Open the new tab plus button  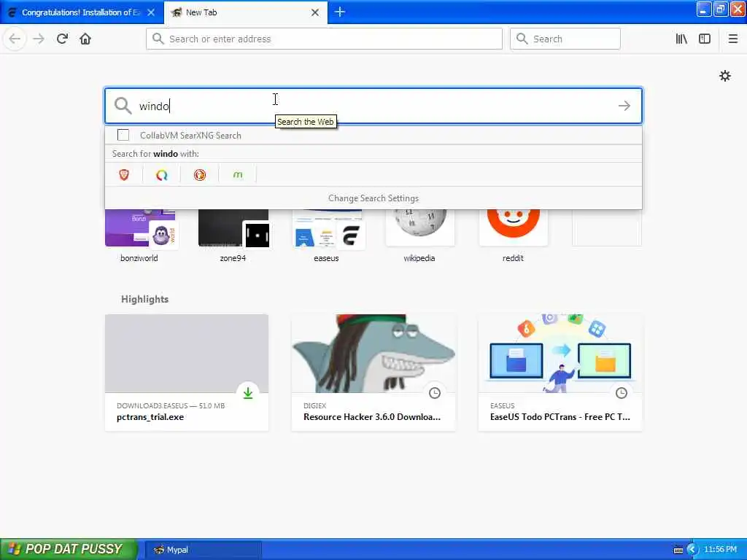pos(340,12)
